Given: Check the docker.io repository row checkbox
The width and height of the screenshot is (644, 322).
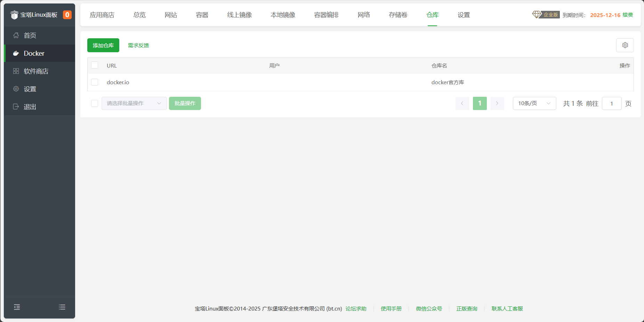Looking at the screenshot, I should point(94,82).
